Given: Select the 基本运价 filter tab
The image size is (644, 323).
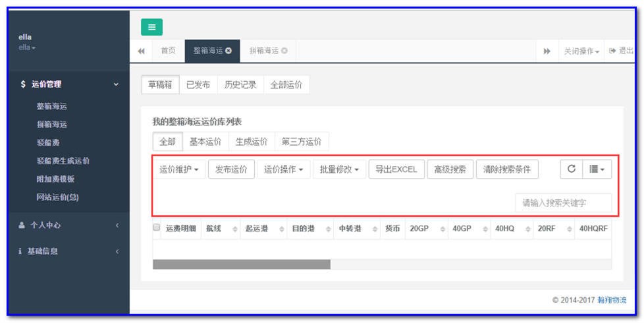Looking at the screenshot, I should (x=205, y=142).
